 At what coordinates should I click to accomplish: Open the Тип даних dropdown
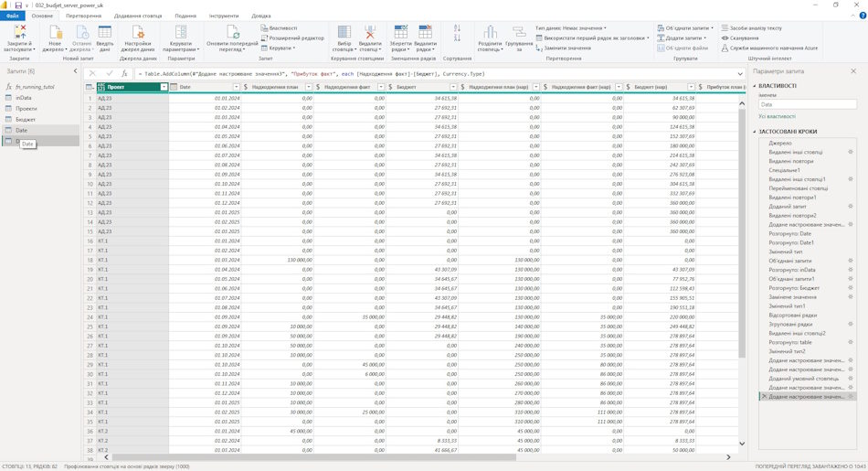[571, 28]
